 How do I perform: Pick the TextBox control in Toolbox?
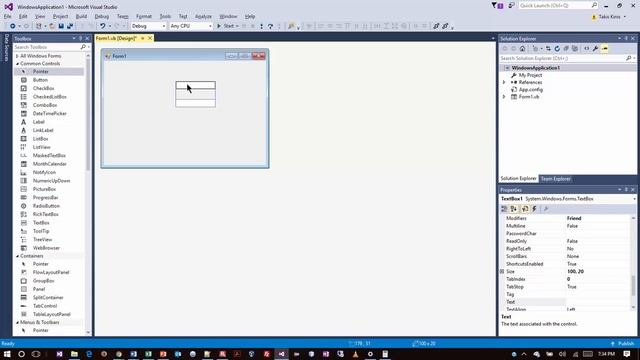[x=41, y=223]
